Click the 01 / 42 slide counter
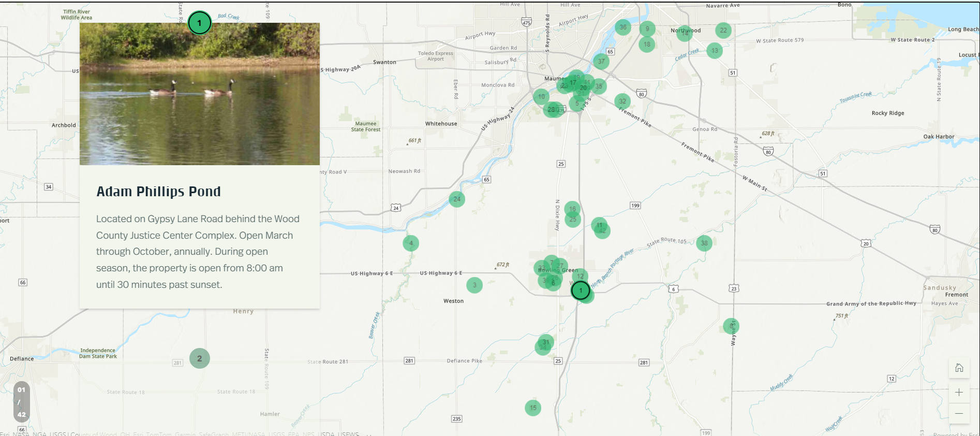 pyautogui.click(x=21, y=402)
